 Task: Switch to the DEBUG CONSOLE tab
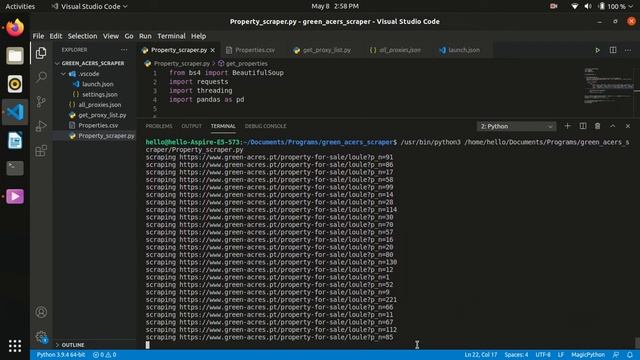point(265,126)
